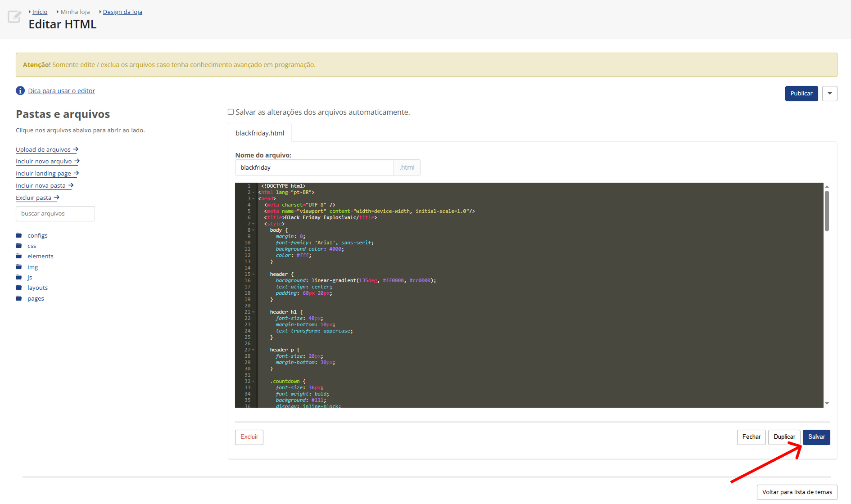Collapse the head tag fold at line 3
This screenshot has height=504, width=851.
(253, 199)
